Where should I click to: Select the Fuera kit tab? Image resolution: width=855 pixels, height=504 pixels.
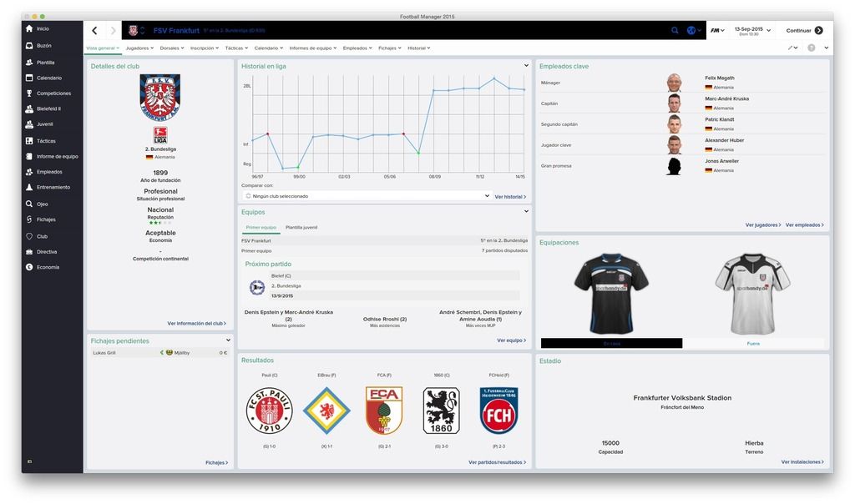(x=753, y=343)
